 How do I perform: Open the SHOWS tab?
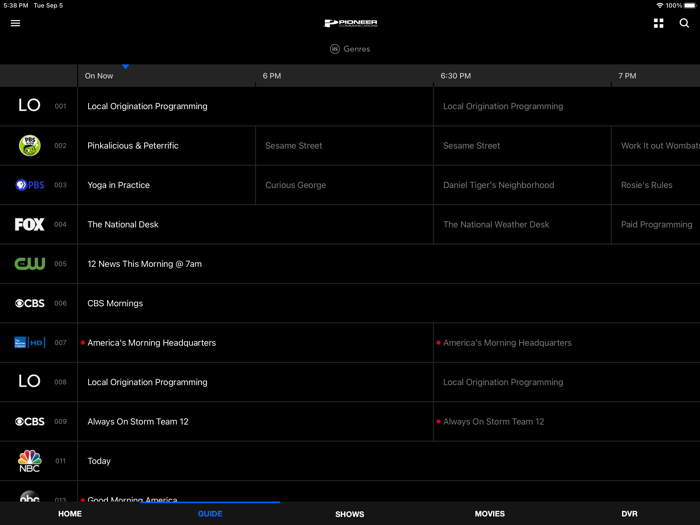350,514
